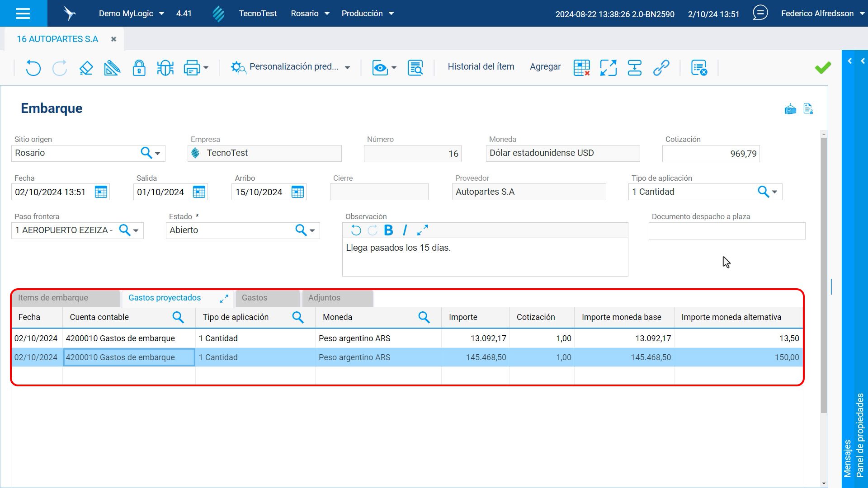
Task: Expand the Estado dropdown arrow
Action: pos(312,230)
